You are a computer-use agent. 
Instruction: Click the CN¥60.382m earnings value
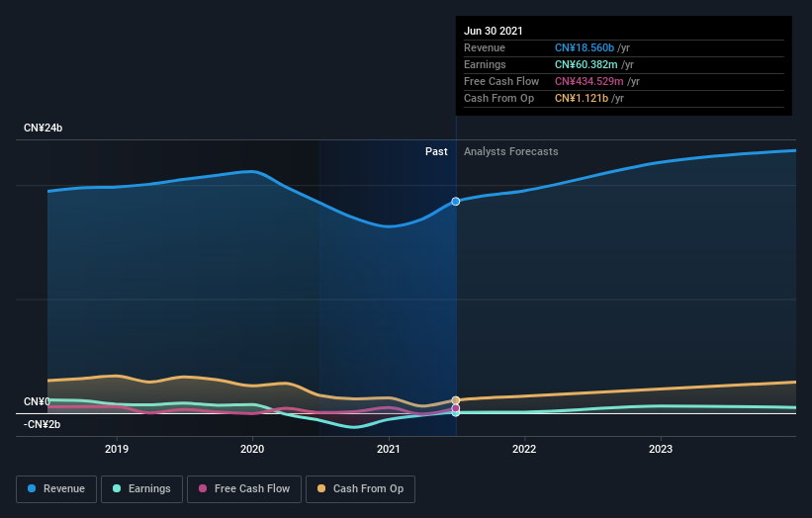tap(586, 64)
